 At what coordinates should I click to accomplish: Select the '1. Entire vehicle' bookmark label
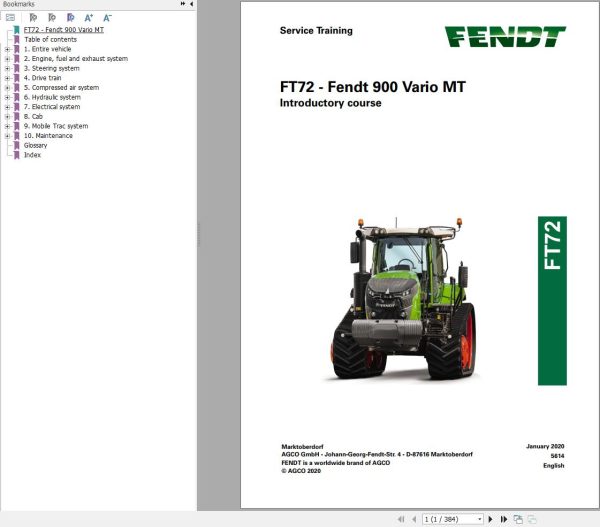pyautogui.click(x=47, y=49)
